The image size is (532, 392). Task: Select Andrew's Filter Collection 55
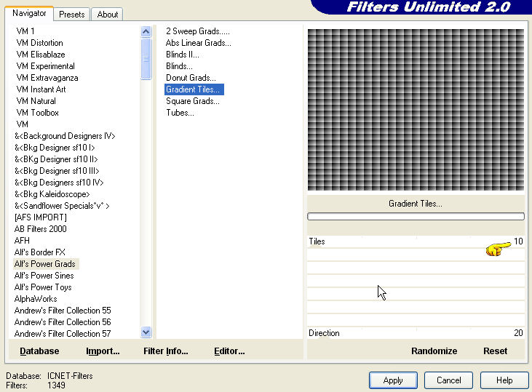pyautogui.click(x=63, y=311)
